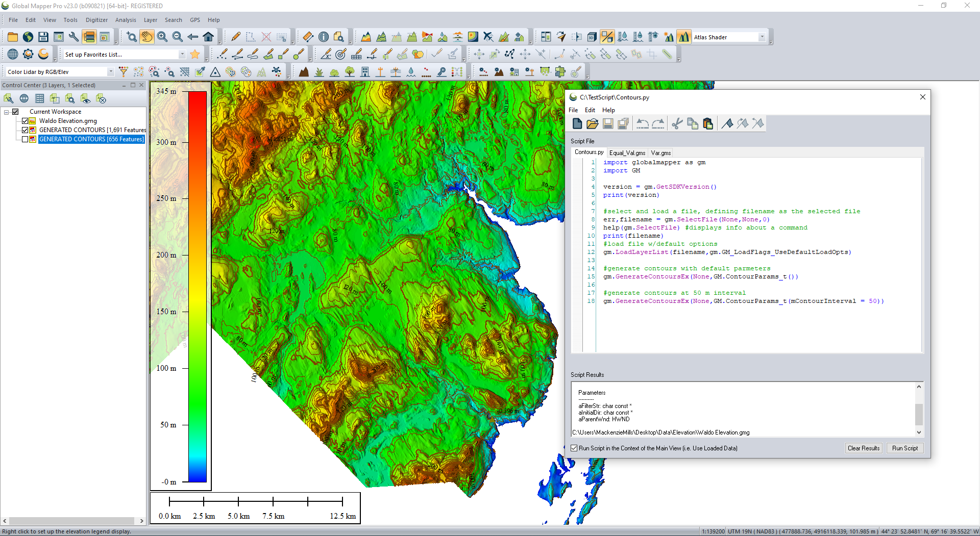This screenshot has height=536, width=980.
Task: Open the Color Lidar by RGB/Elev dropdown
Action: pyautogui.click(x=111, y=72)
